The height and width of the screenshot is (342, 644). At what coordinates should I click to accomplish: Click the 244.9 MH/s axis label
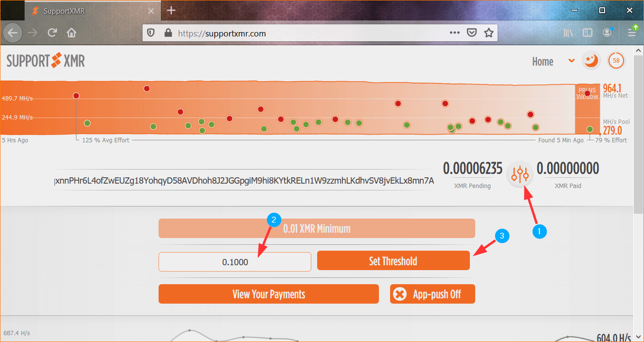click(17, 118)
